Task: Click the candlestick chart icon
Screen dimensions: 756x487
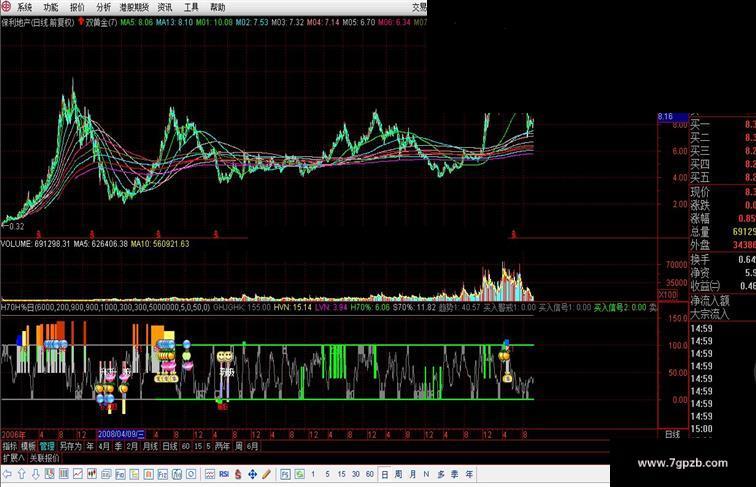Action: pyautogui.click(x=92, y=474)
